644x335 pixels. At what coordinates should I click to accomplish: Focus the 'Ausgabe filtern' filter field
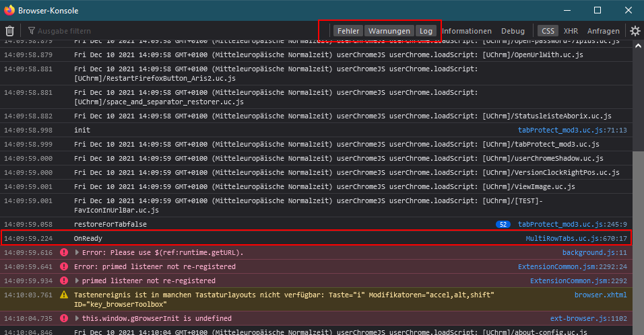pyautogui.click(x=172, y=31)
